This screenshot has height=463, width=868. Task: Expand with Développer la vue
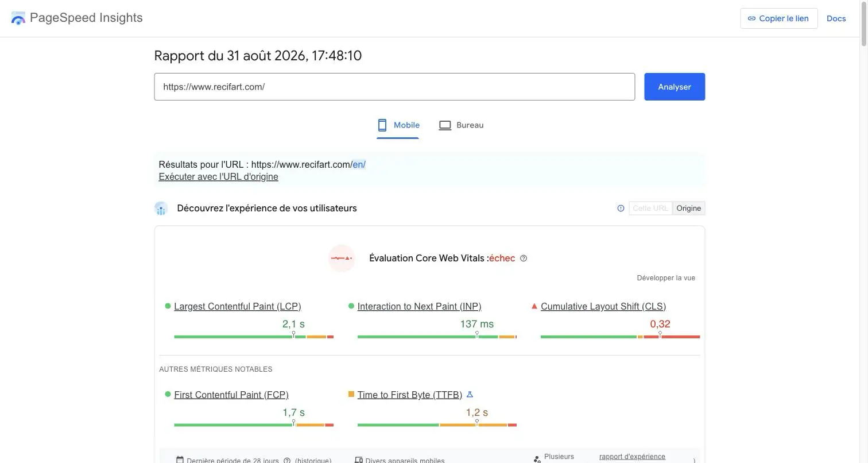666,278
